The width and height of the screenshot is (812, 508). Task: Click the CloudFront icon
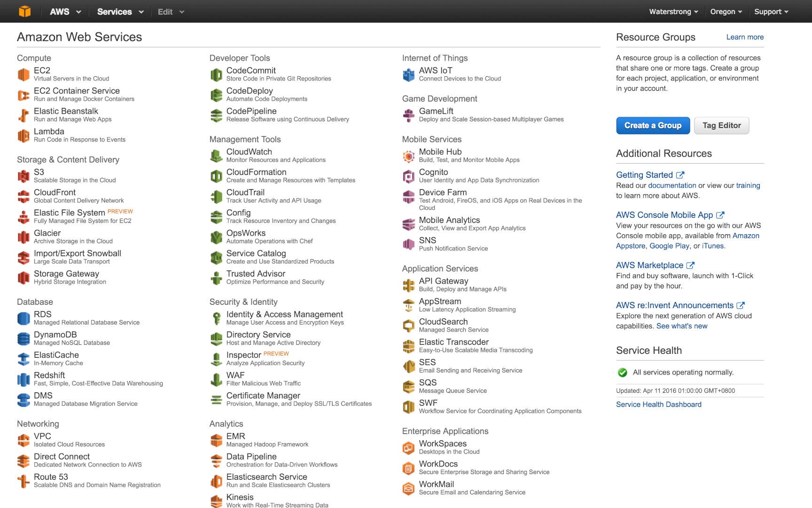pyautogui.click(x=23, y=196)
